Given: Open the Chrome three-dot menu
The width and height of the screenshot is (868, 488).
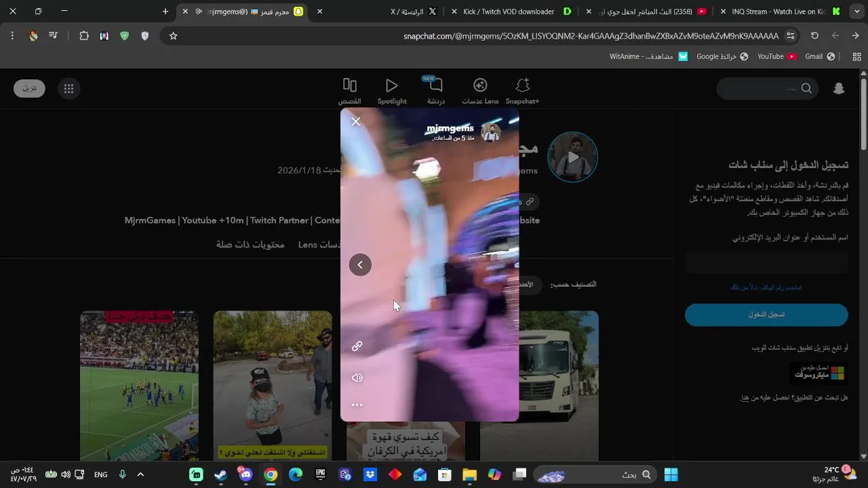Looking at the screenshot, I should pyautogui.click(x=13, y=36).
